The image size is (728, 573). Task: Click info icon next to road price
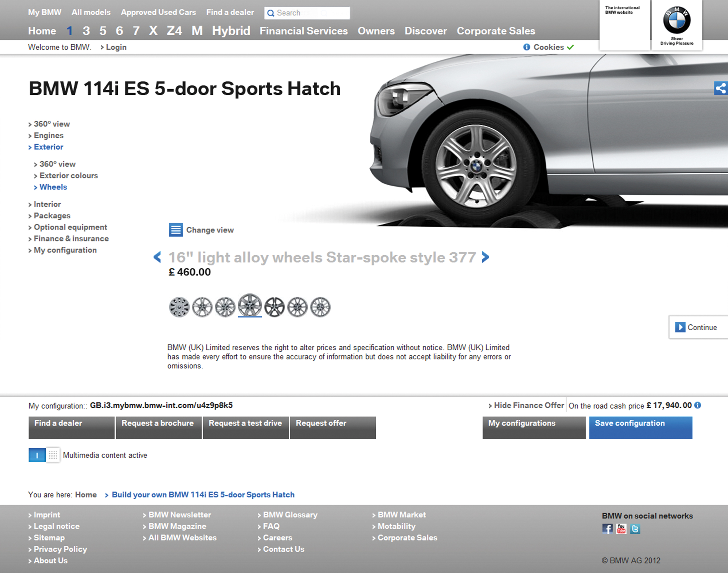(x=697, y=405)
